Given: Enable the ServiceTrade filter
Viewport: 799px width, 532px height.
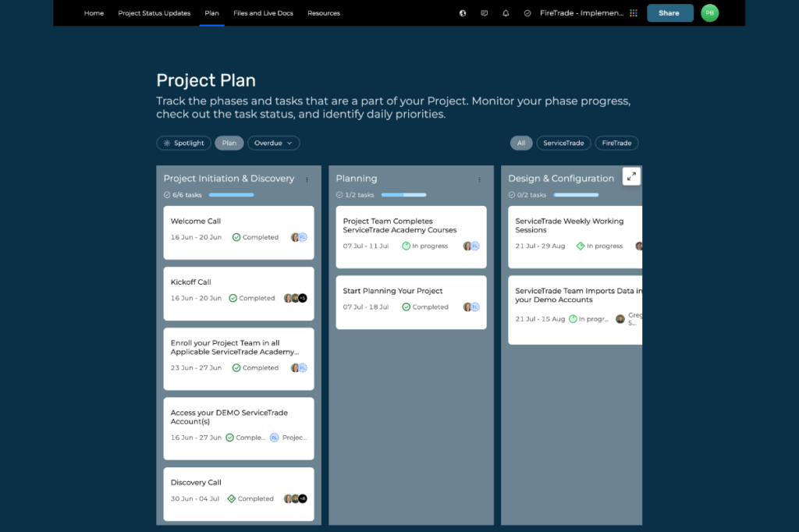Looking at the screenshot, I should click(563, 143).
